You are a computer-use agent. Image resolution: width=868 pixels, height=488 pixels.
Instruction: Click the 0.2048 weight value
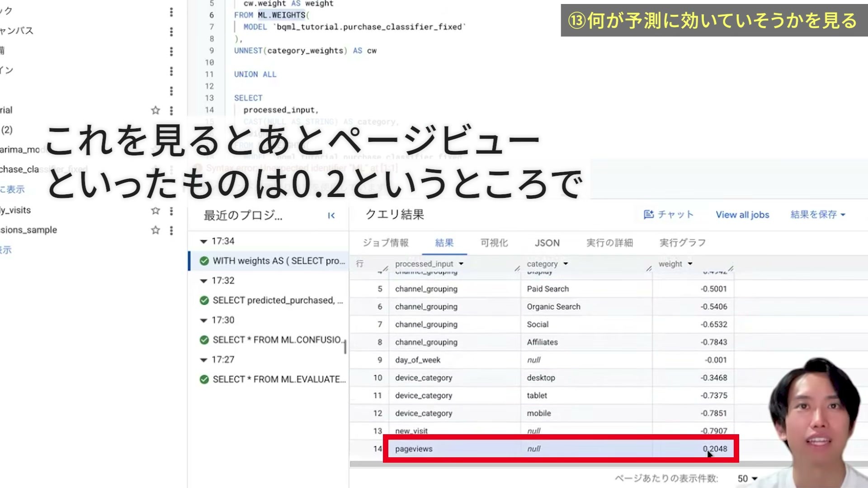click(x=715, y=449)
